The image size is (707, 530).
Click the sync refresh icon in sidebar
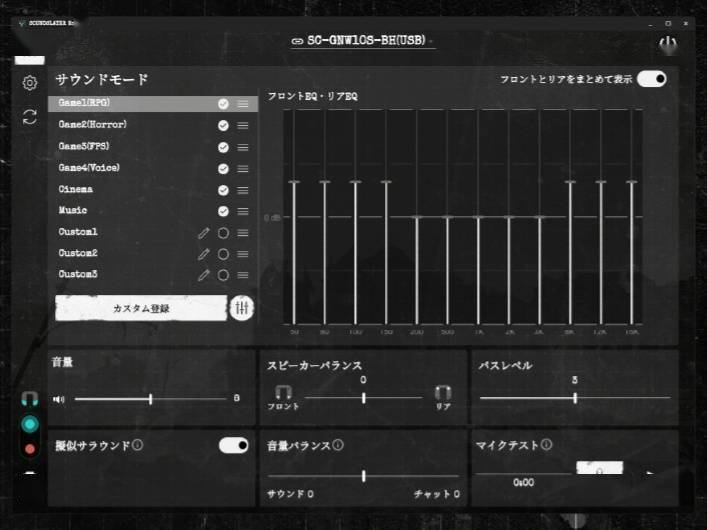tap(30, 117)
